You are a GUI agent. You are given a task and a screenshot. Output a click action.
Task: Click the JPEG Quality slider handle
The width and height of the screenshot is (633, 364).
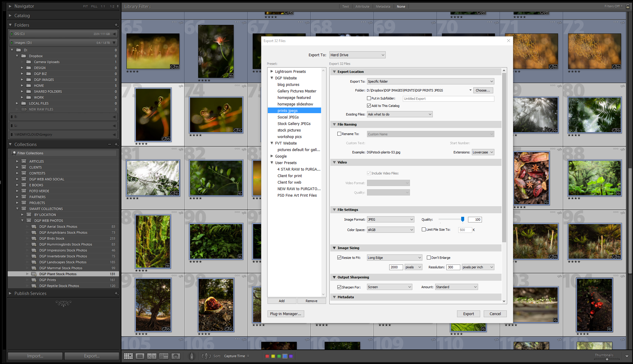462,219
